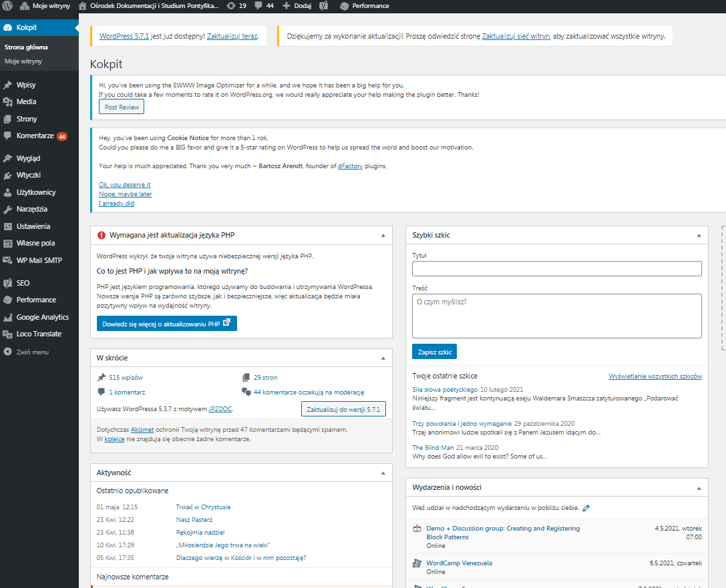Click Zaktualizuj do wersji 5.7.1 button
This screenshot has height=588, width=726.
(343, 409)
